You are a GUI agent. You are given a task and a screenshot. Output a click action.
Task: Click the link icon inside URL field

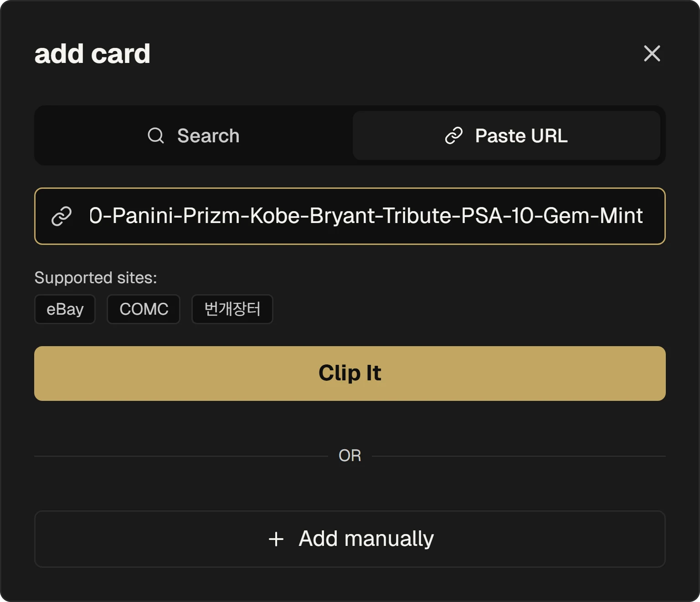click(62, 216)
